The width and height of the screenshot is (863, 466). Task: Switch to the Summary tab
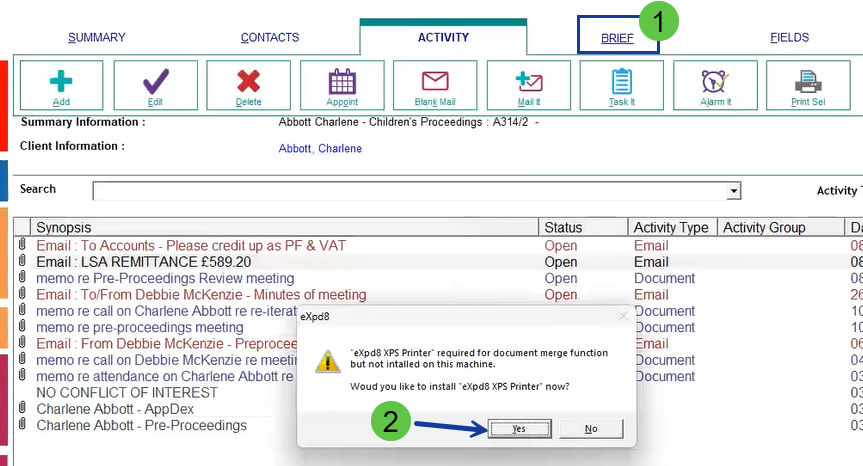(97, 38)
